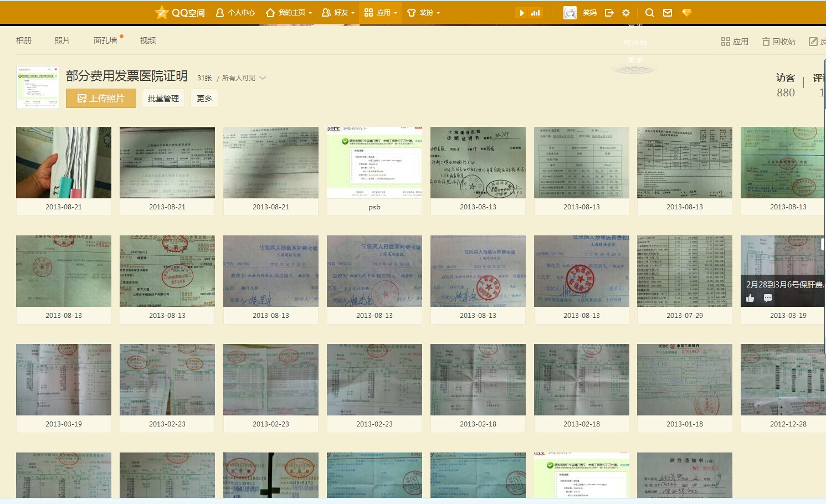Click the logout arrow icon beside username
826x504 pixels.
609,13
